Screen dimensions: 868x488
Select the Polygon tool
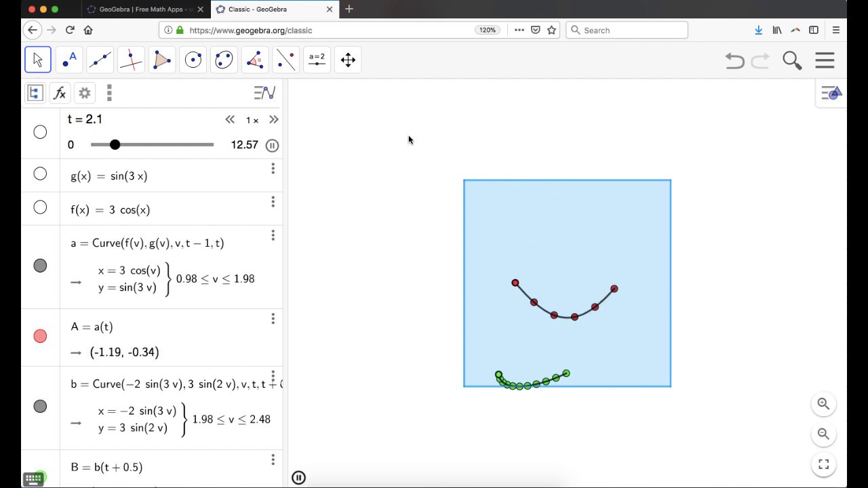click(x=162, y=60)
